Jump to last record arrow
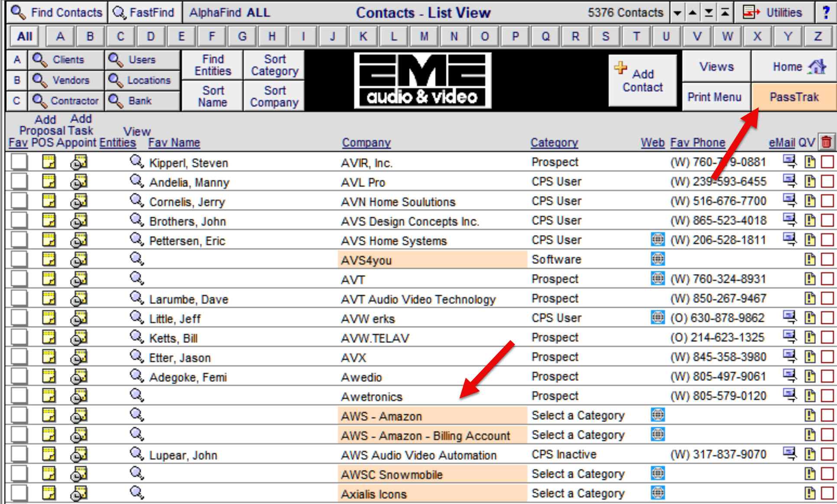The image size is (837, 504). coord(709,13)
